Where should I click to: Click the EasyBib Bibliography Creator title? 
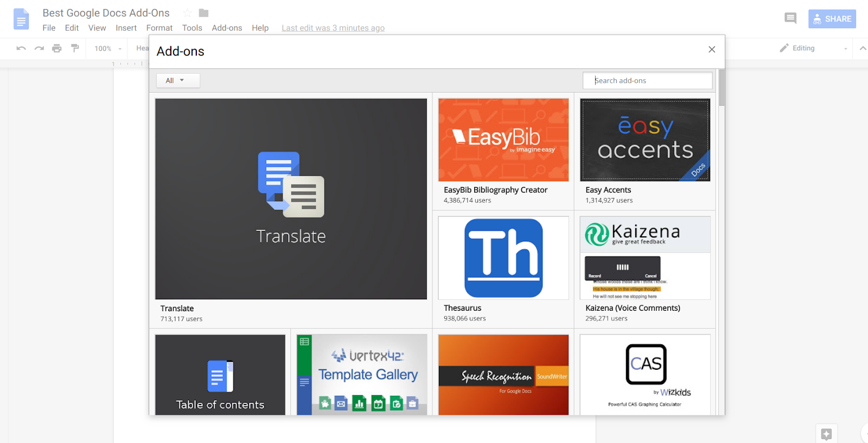(495, 190)
